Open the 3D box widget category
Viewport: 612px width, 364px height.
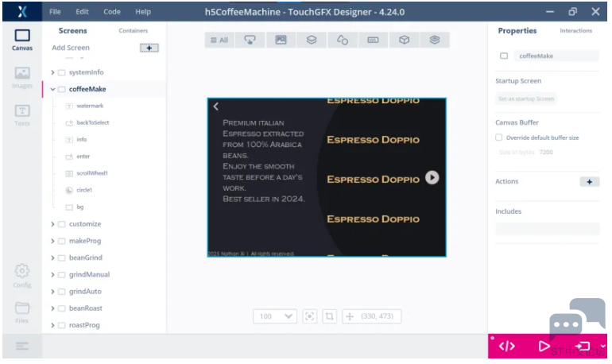tap(404, 40)
